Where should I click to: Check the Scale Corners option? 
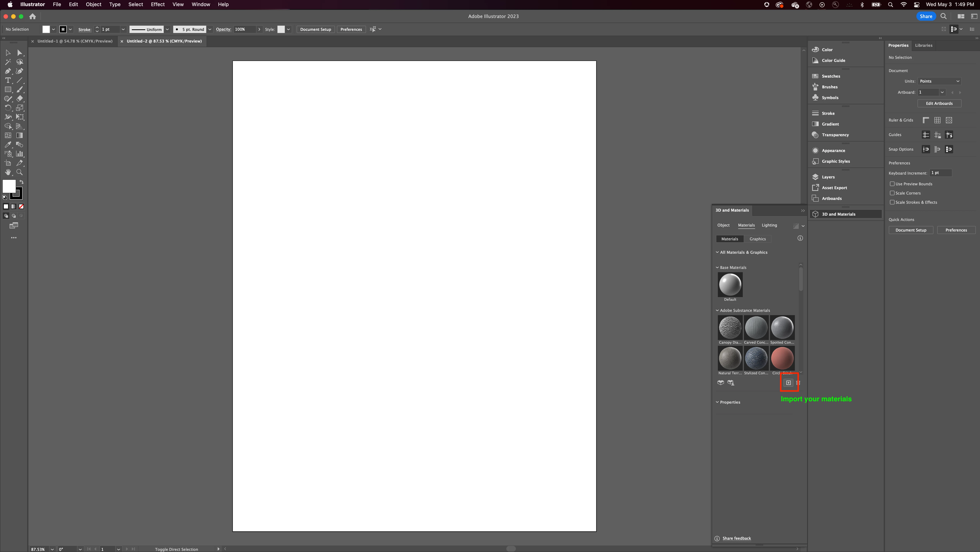(892, 193)
